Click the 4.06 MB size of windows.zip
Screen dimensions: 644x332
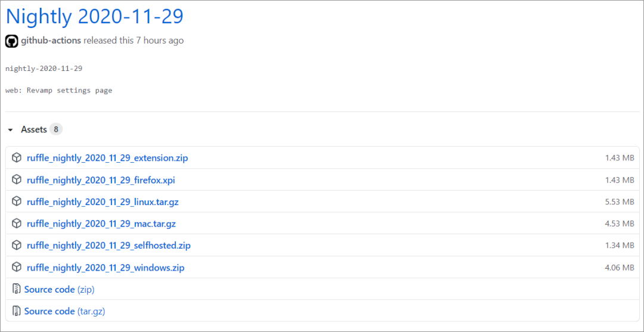click(620, 268)
